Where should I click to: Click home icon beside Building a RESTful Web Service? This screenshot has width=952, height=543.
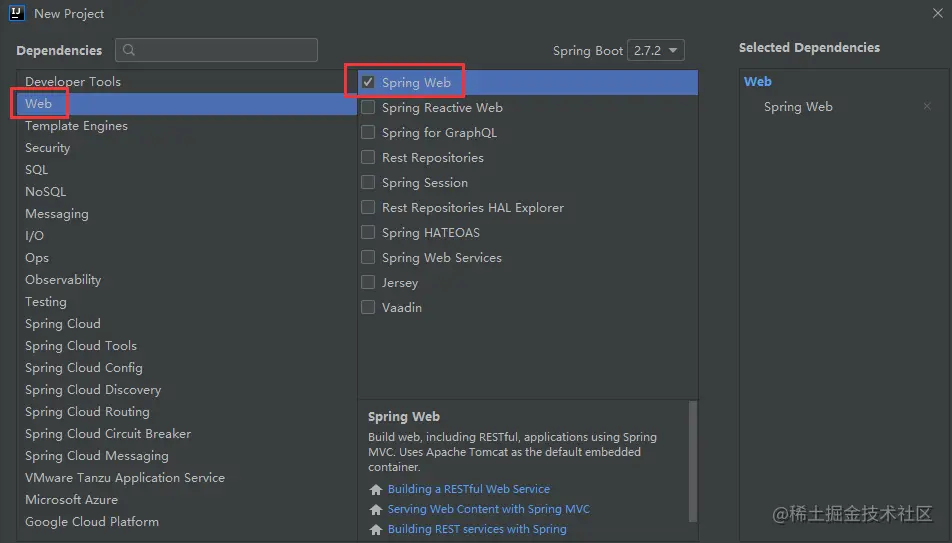[x=376, y=490]
